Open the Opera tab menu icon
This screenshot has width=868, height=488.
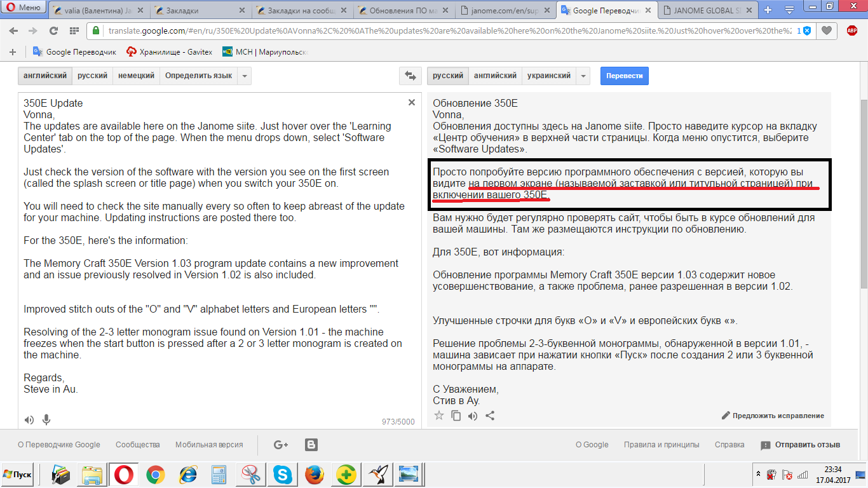(789, 10)
